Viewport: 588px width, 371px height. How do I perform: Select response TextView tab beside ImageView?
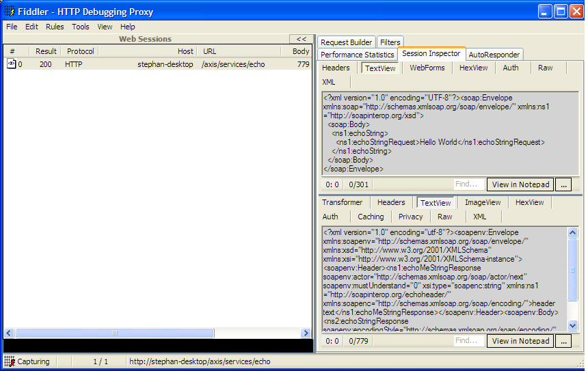point(436,203)
